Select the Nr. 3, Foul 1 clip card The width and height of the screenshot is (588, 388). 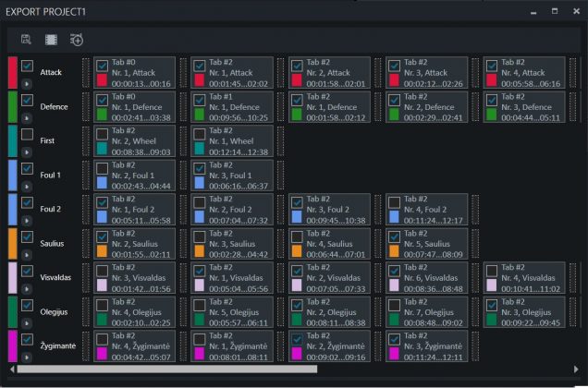[235, 175]
